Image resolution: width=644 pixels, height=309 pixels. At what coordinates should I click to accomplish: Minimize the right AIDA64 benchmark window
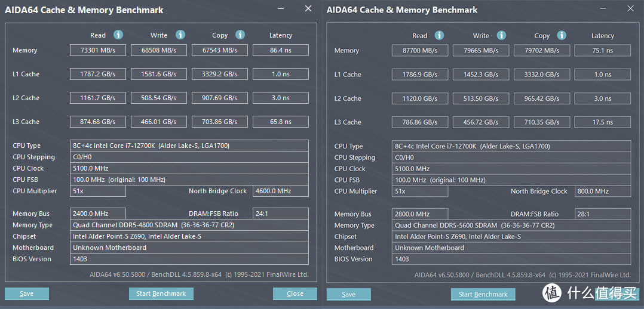tap(605, 9)
